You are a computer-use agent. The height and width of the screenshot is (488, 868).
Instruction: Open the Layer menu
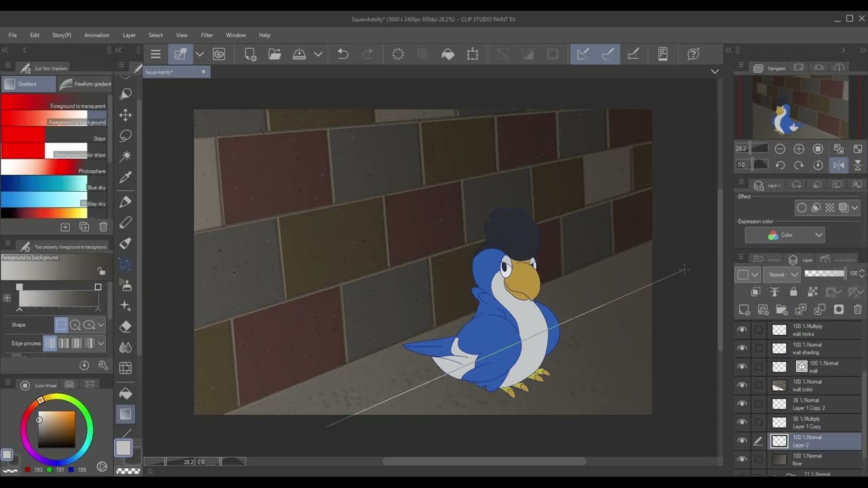tap(130, 35)
